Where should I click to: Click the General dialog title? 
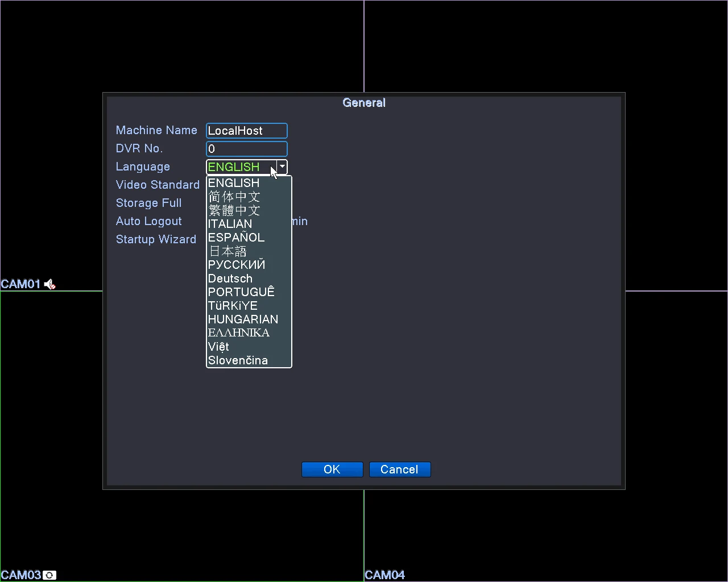364,103
